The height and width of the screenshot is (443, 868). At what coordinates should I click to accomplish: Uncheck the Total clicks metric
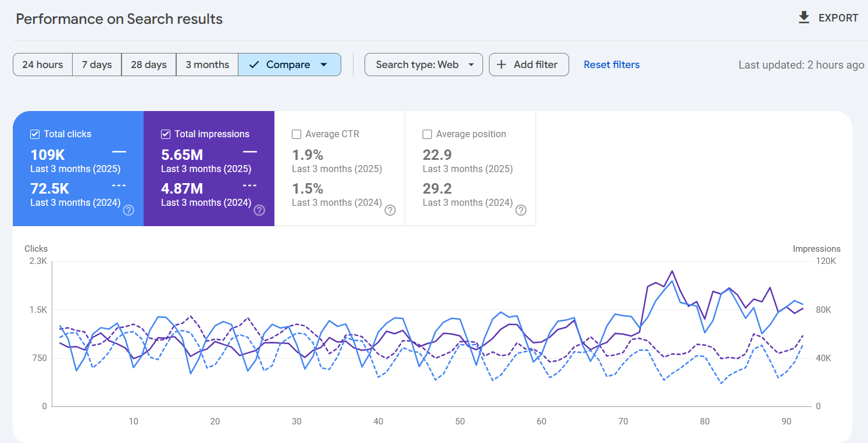coord(35,134)
